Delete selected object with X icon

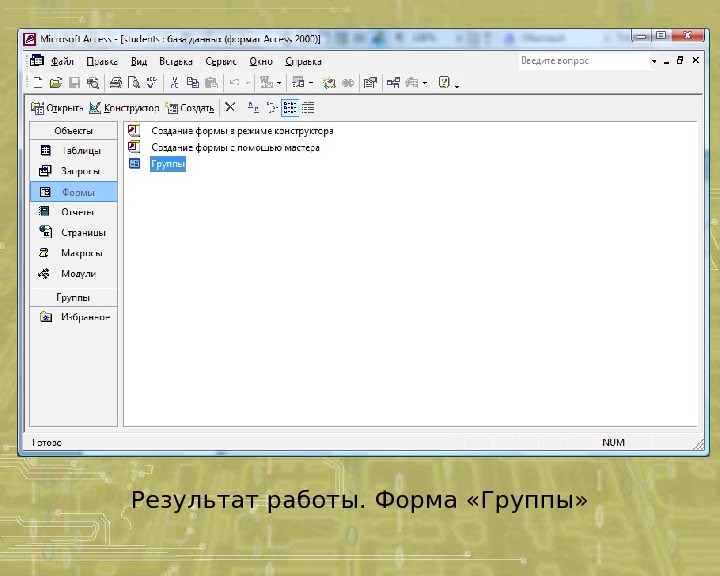(230, 107)
